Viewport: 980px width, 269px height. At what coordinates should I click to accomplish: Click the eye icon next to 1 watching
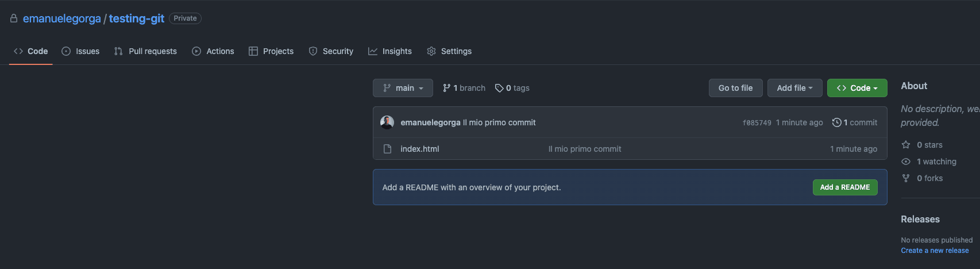coord(906,162)
